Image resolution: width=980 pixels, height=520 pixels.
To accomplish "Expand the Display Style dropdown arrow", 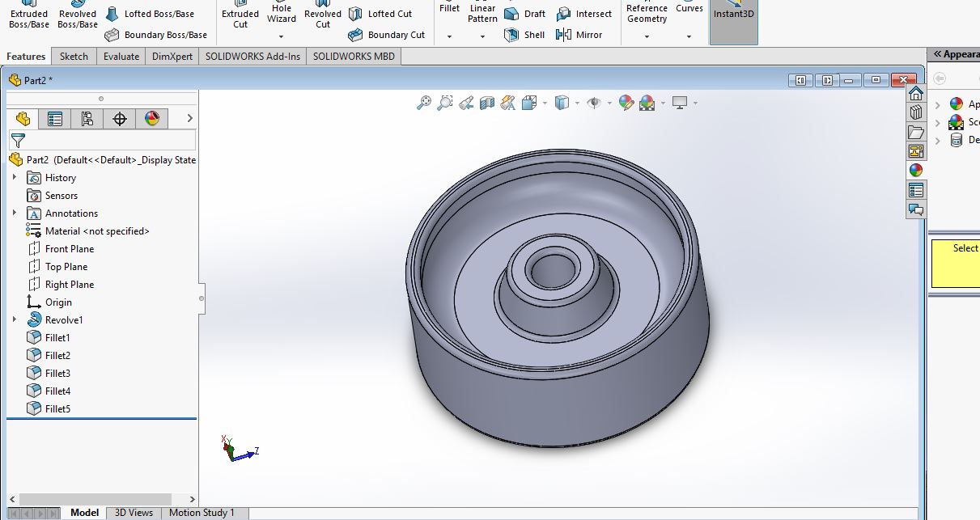I will pyautogui.click(x=577, y=104).
